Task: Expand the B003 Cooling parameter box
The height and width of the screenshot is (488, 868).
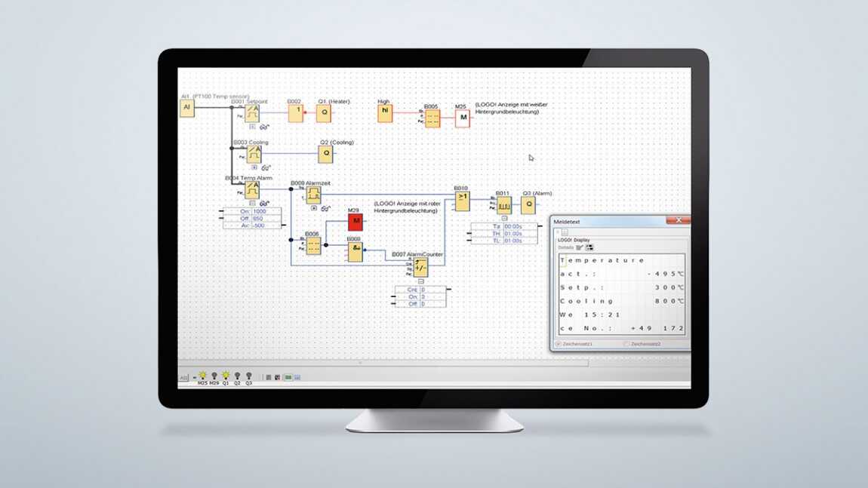Action: (x=254, y=167)
